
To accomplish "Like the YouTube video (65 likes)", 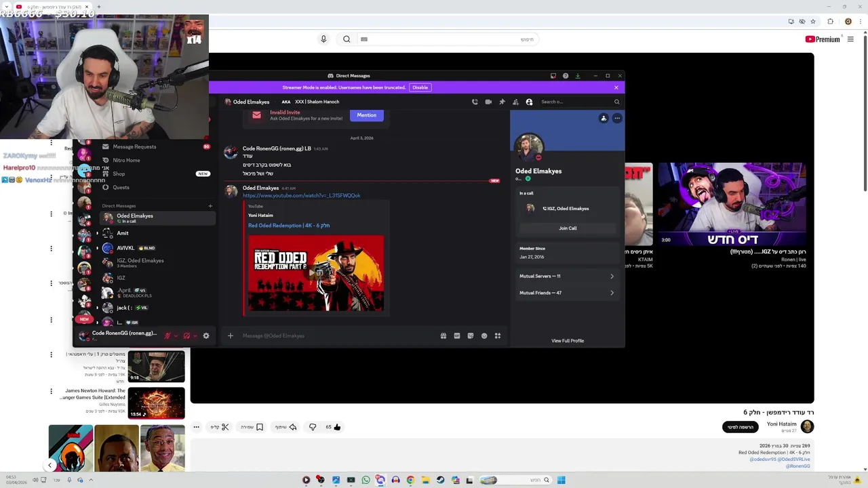I will (x=333, y=427).
